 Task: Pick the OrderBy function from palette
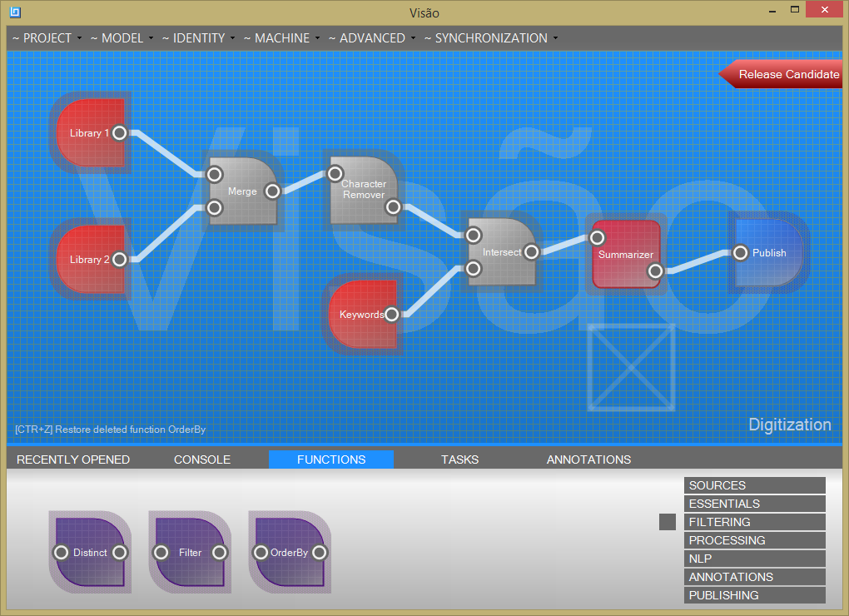[290, 552]
